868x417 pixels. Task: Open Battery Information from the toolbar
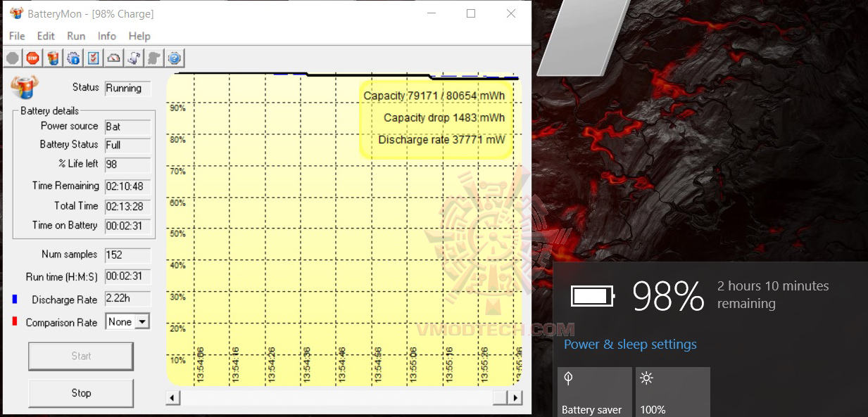pos(53,58)
